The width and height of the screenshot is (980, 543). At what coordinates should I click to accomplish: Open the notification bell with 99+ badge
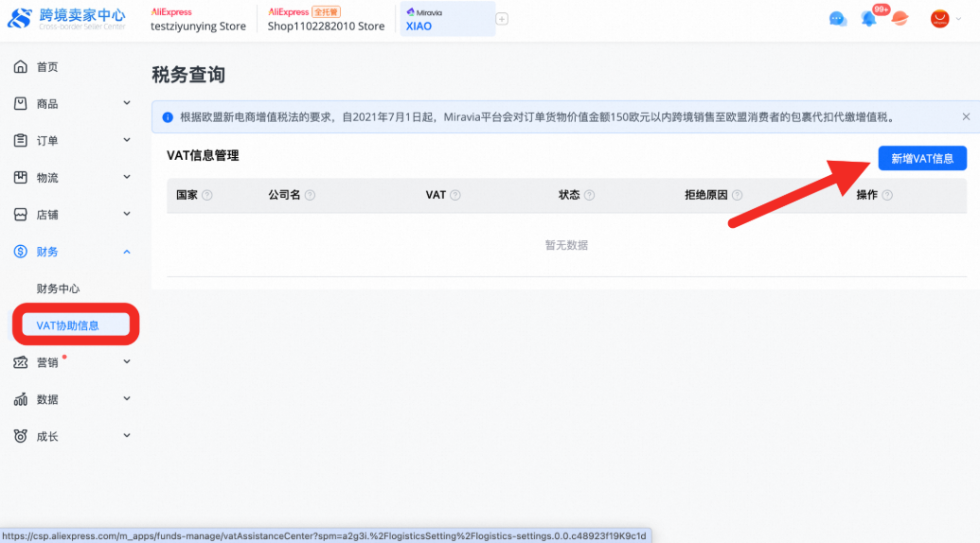click(868, 19)
